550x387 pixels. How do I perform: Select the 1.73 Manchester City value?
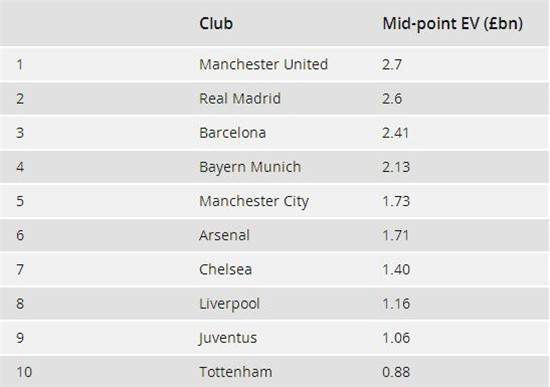click(396, 201)
